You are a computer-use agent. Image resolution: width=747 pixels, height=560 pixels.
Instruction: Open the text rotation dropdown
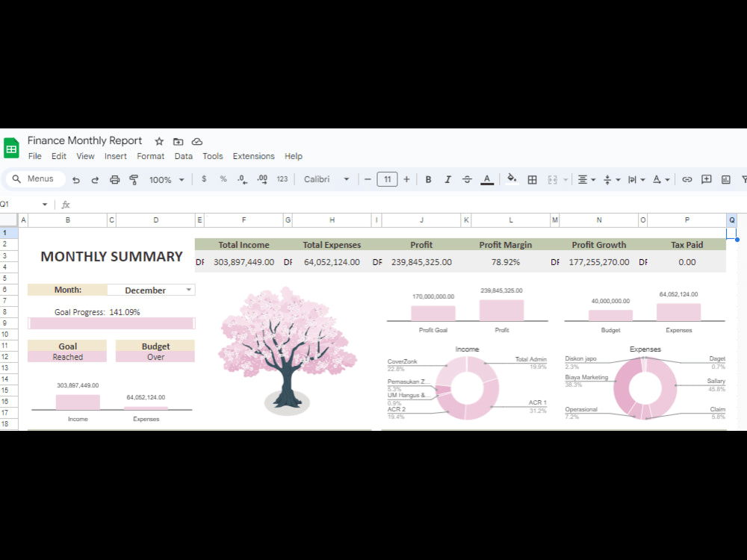(x=661, y=179)
